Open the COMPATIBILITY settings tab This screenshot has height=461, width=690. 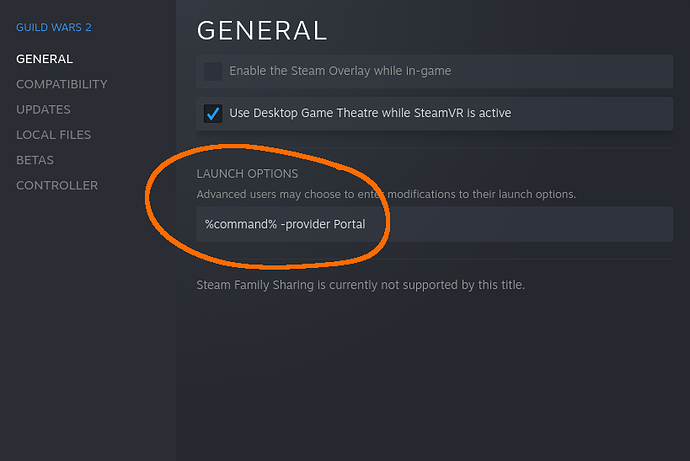click(62, 84)
